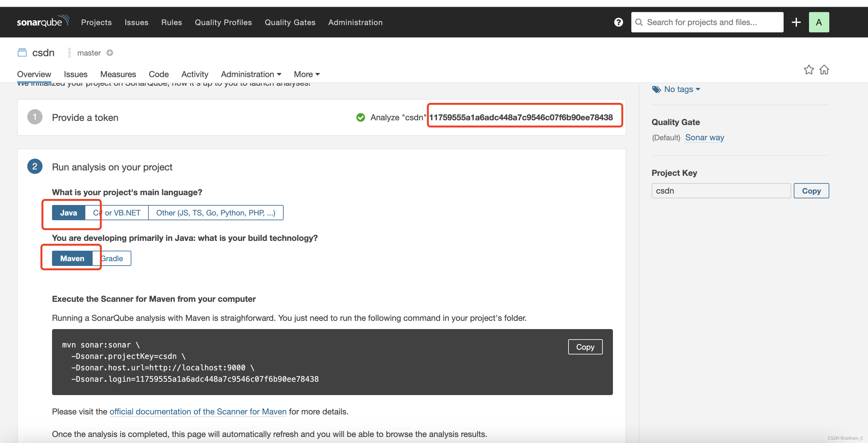Image resolution: width=868 pixels, height=443 pixels.
Task: Click the favorite star icon
Action: tap(808, 70)
